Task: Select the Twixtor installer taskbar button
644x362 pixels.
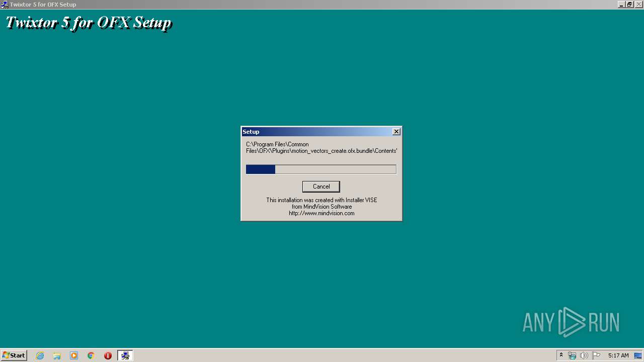Action: (125, 355)
